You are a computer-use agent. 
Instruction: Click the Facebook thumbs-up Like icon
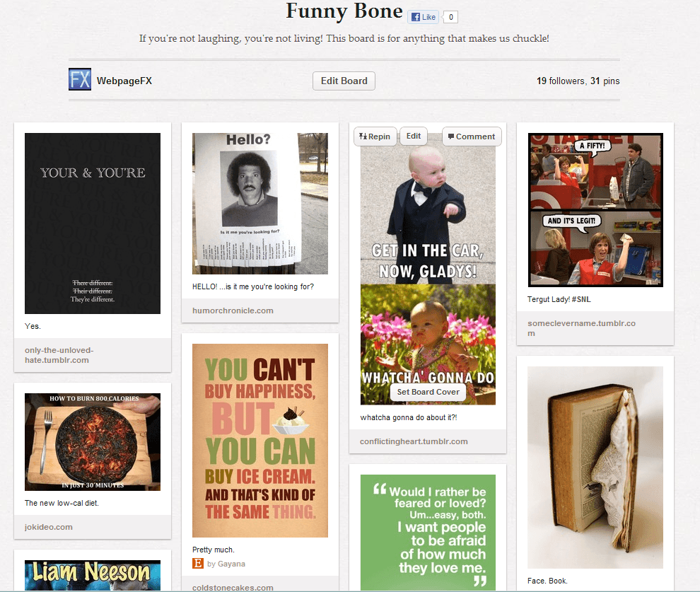coord(417,16)
